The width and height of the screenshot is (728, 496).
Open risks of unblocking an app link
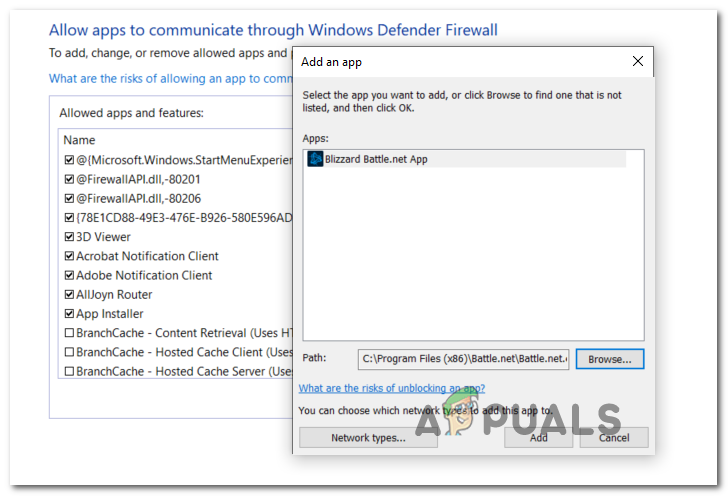point(392,388)
